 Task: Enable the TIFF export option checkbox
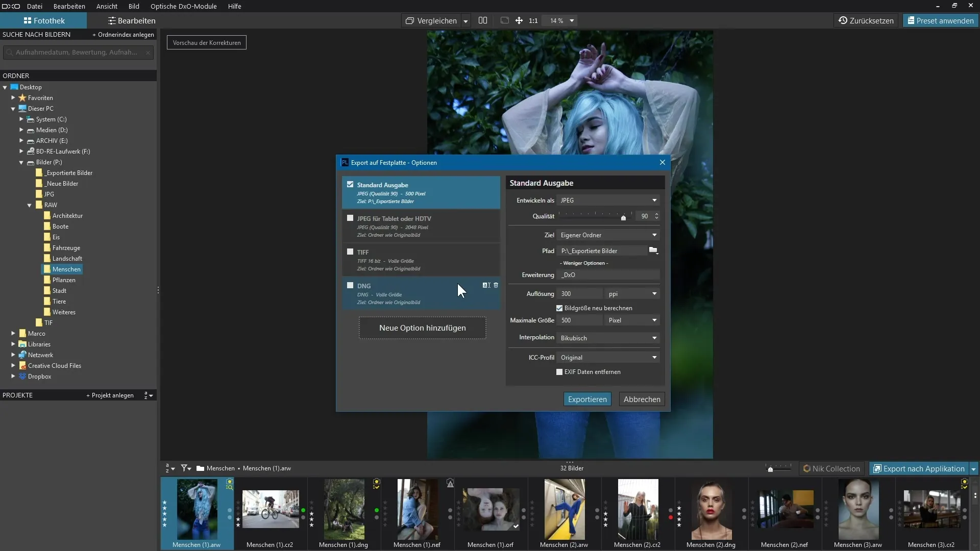click(x=350, y=252)
